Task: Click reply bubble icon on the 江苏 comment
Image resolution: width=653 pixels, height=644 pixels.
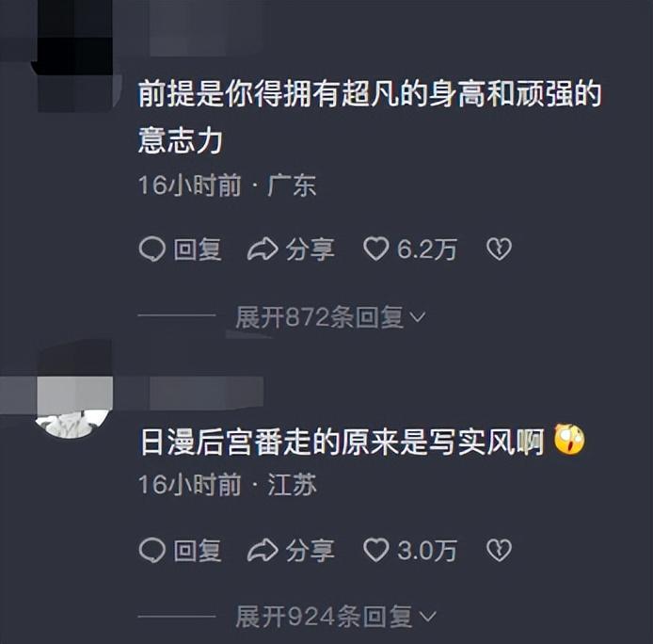Action: tap(152, 550)
